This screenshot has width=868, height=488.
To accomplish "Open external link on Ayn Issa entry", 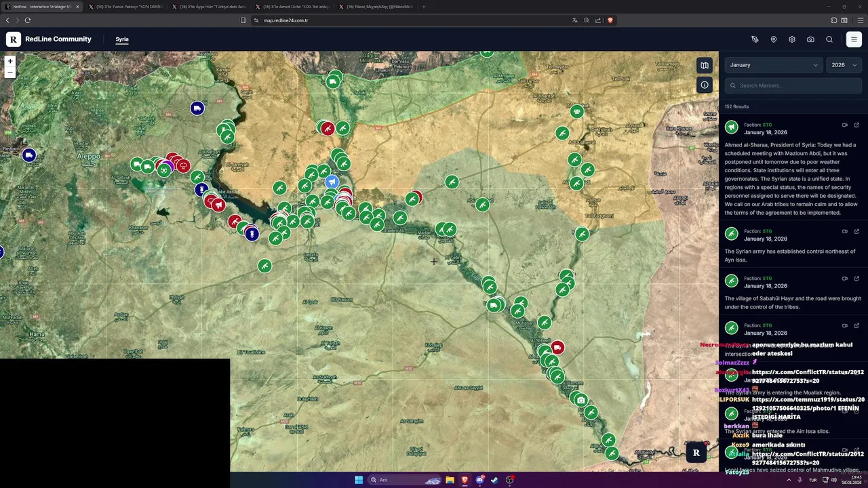I will [x=856, y=231].
